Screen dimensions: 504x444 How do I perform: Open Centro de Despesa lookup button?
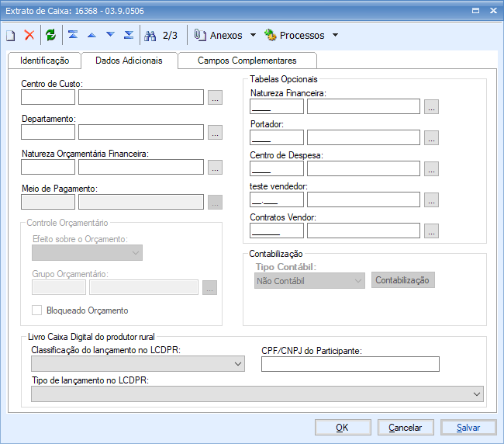coord(431,169)
